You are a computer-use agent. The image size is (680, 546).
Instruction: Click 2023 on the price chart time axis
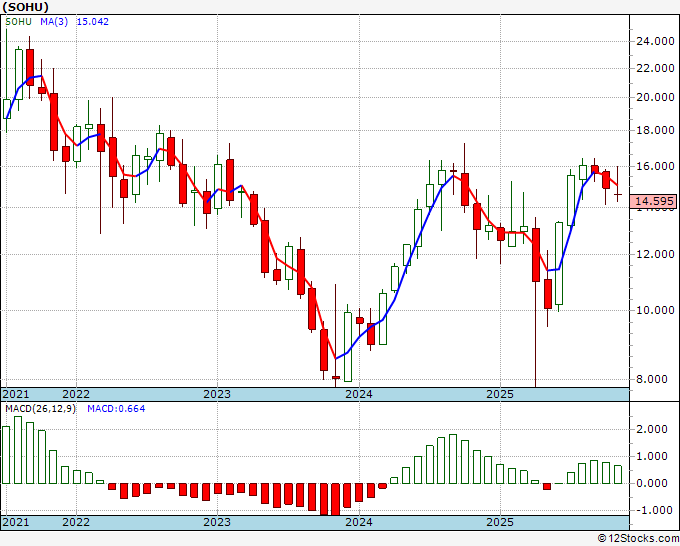217,394
